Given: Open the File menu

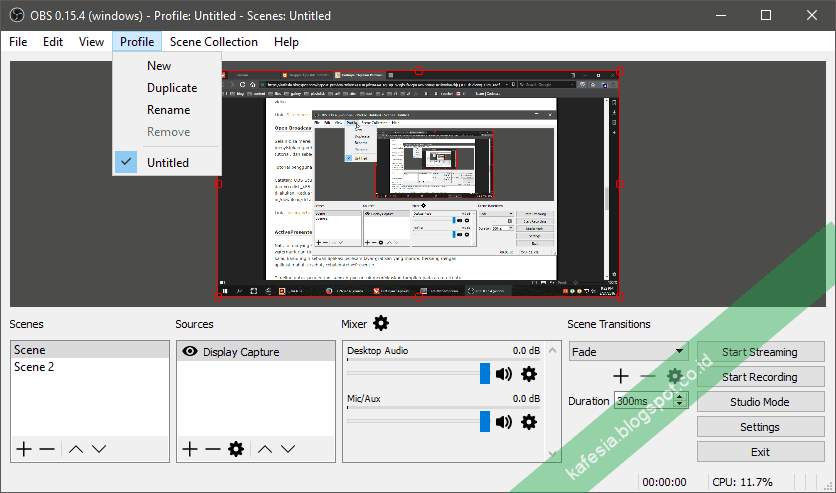Looking at the screenshot, I should pos(18,42).
